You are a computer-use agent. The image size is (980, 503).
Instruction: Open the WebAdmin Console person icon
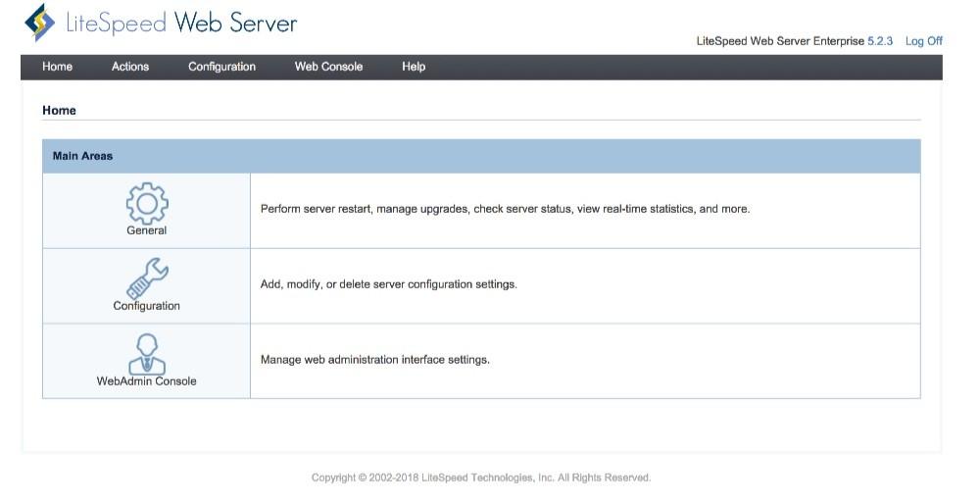(147, 354)
